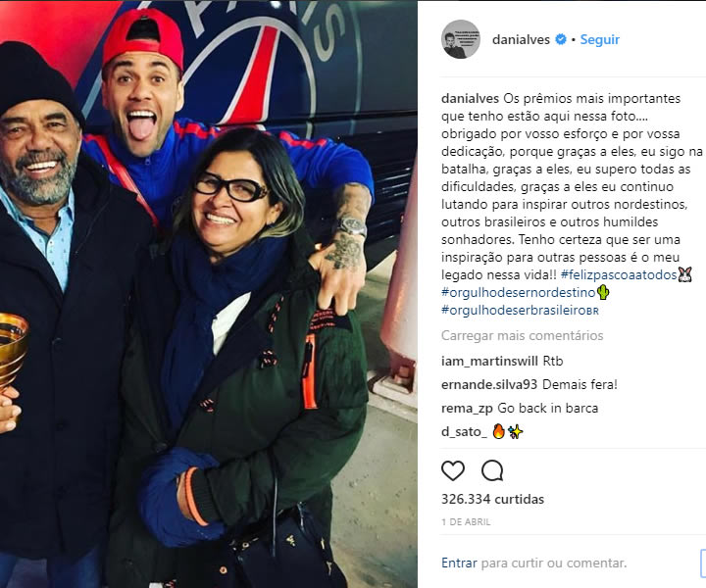Open ernande.silva93 commenter profile
This screenshot has height=588, width=706.
[x=489, y=385]
